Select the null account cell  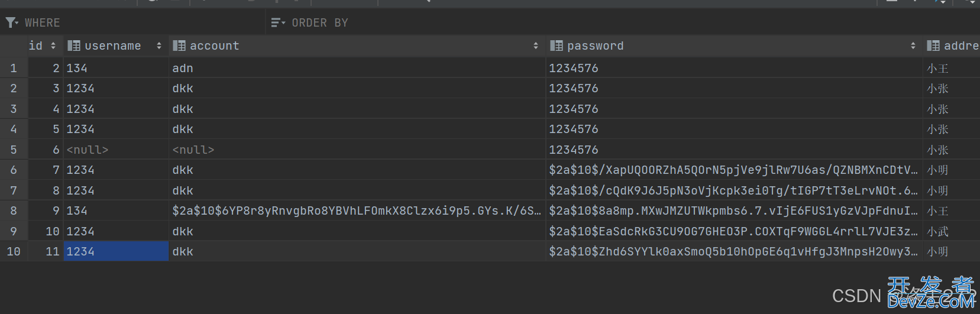(x=357, y=150)
